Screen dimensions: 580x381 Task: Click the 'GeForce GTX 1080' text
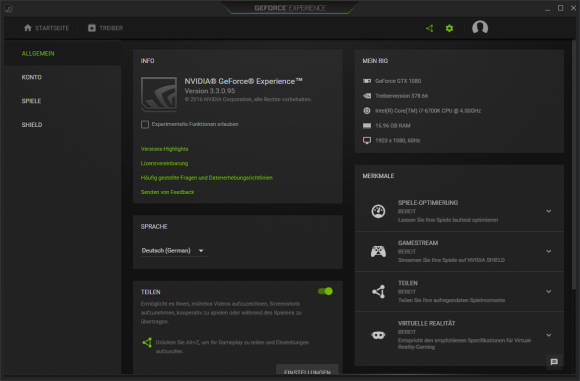pos(398,81)
